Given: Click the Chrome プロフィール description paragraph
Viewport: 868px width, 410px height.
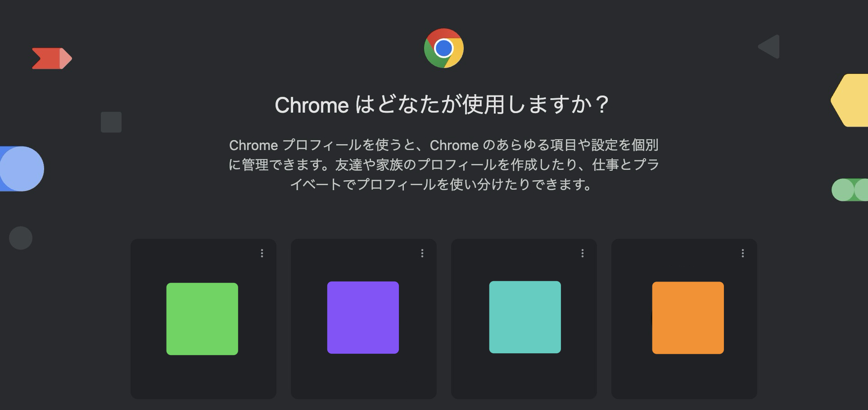Looking at the screenshot, I should click(443, 164).
